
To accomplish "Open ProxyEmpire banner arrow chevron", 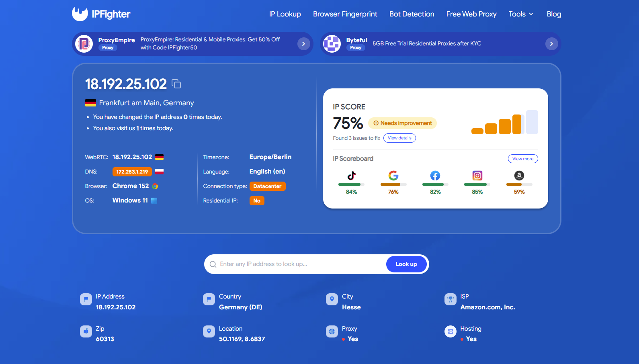I will 303,44.
